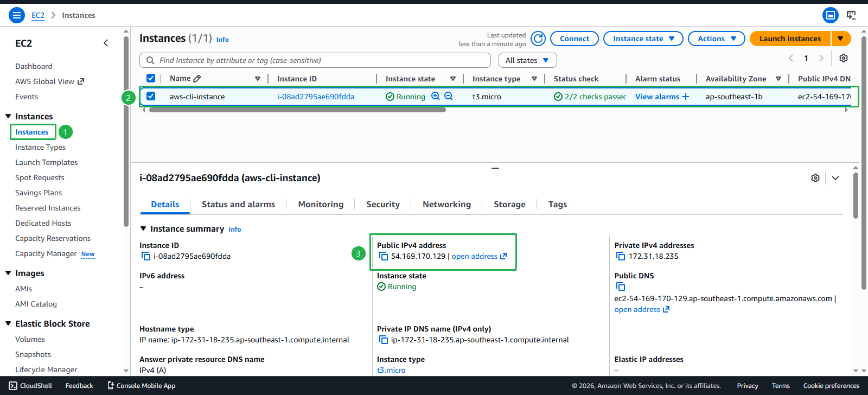The height and width of the screenshot is (395, 868).
Task: Collapse the Elastic Block Store sidebar section
Action: tap(8, 323)
